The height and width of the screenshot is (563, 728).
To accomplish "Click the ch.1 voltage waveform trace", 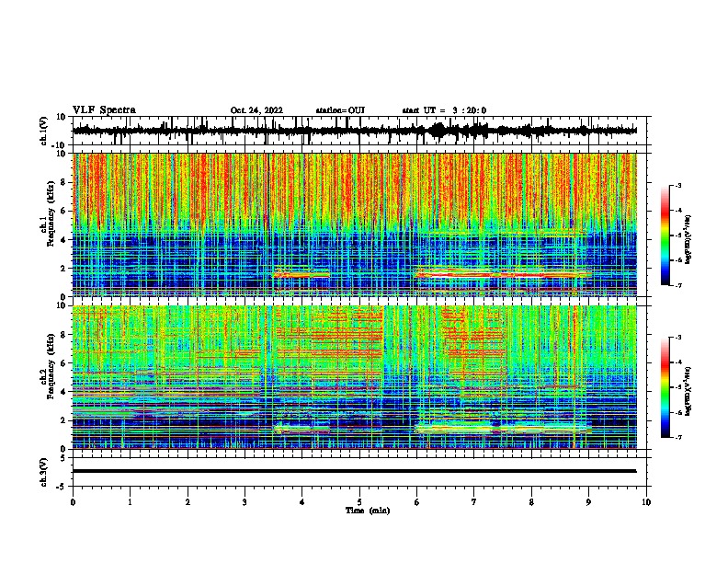I will [354, 131].
